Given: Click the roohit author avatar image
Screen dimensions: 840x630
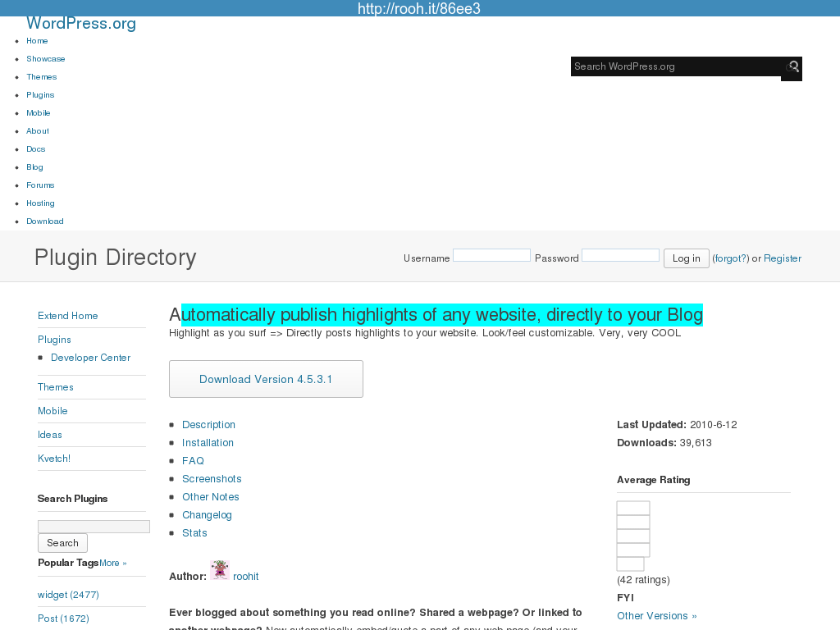Looking at the screenshot, I should (219, 570).
